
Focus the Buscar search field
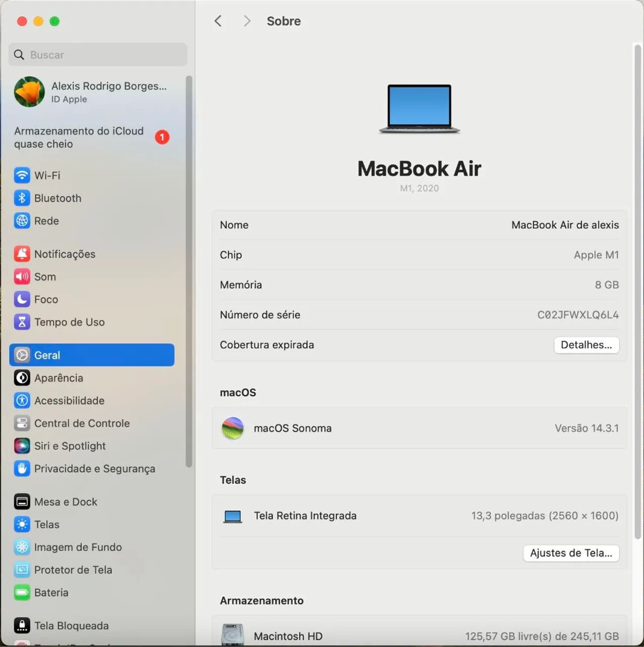tap(98, 55)
